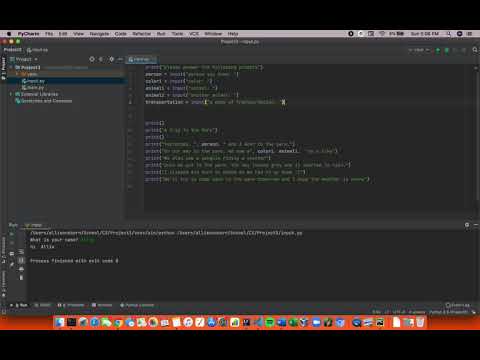Collapse the Project3 root folder
The image size is (480, 360).
11,68
